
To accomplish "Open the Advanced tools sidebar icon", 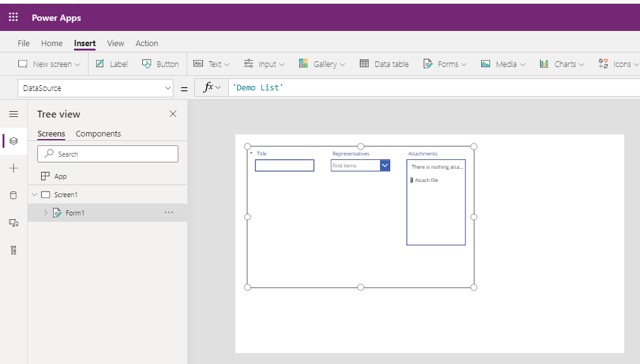I will 13,250.
